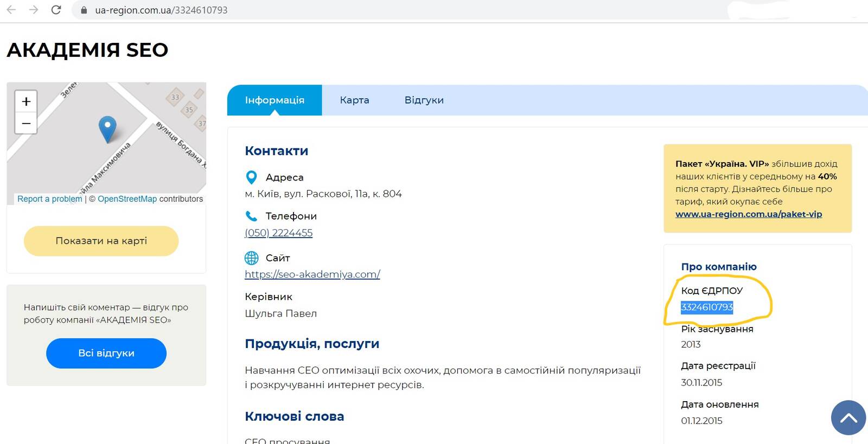868x444 pixels.
Task: Click the browser back arrow
Action: [x=11, y=10]
